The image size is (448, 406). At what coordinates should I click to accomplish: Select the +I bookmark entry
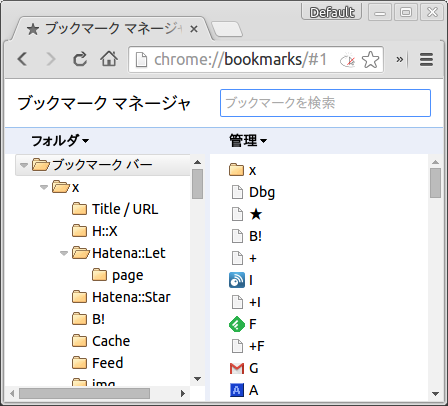[x=246, y=302]
